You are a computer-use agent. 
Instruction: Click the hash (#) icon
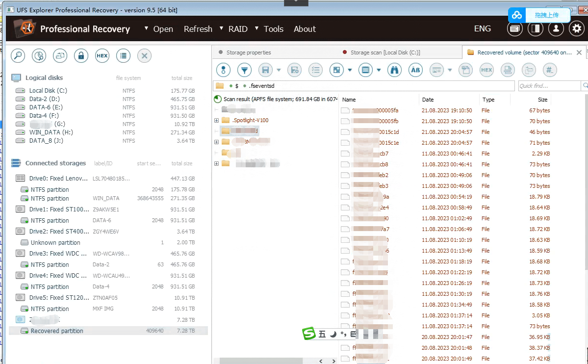click(550, 70)
